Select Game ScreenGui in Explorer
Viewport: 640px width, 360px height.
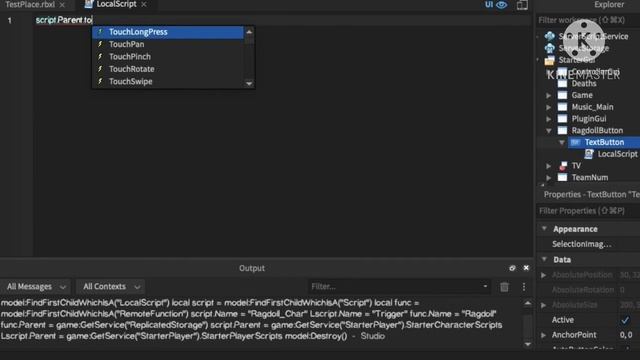582,95
